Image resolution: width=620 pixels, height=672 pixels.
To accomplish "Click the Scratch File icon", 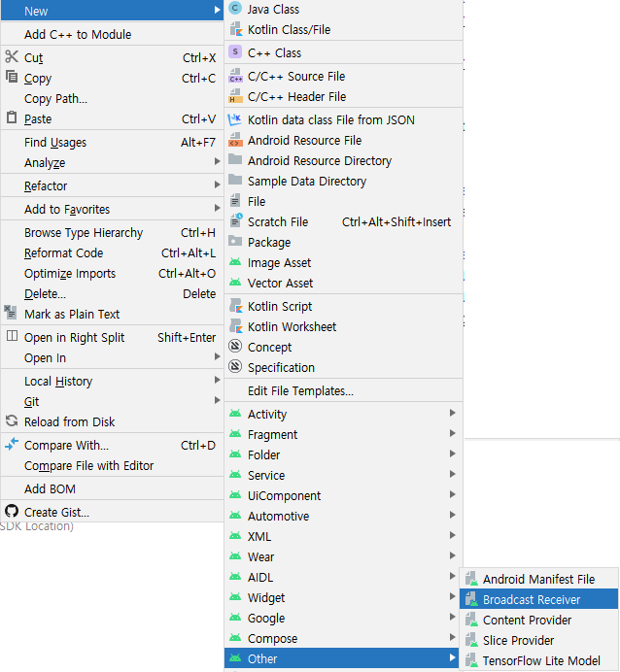I will [236, 220].
